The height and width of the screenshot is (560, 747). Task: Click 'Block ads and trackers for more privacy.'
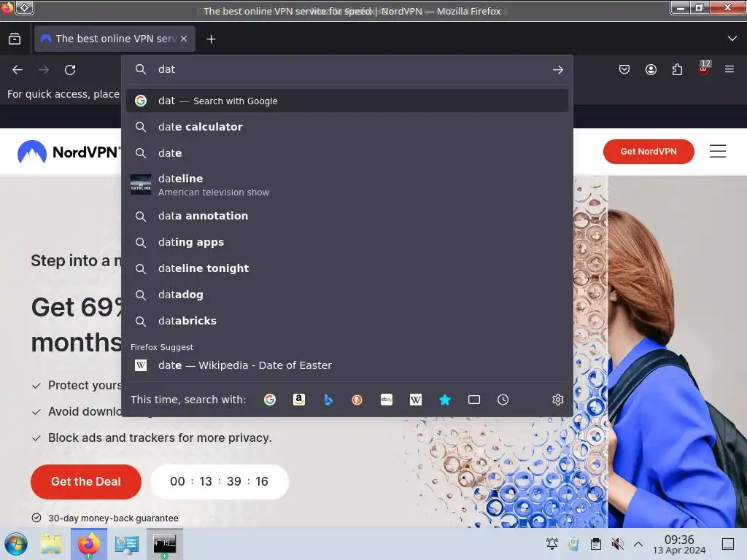click(160, 438)
